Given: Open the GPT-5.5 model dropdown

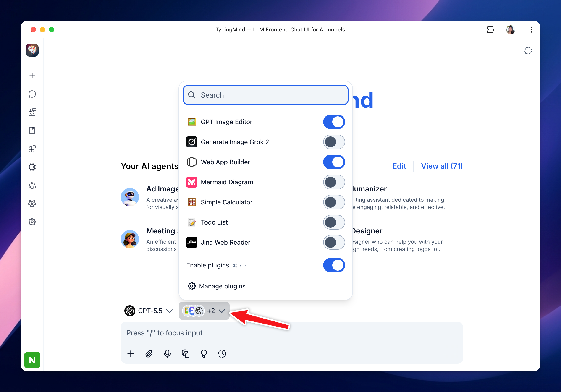Looking at the screenshot, I should [149, 311].
